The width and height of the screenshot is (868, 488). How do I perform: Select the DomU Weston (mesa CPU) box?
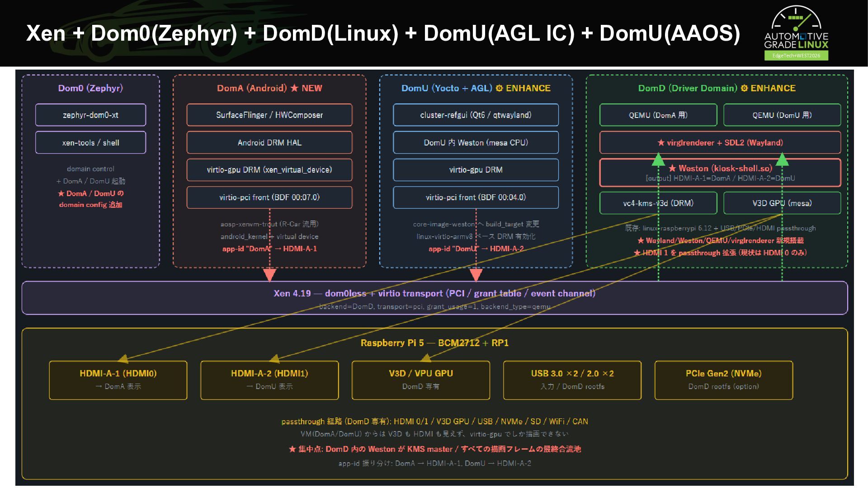(x=476, y=142)
